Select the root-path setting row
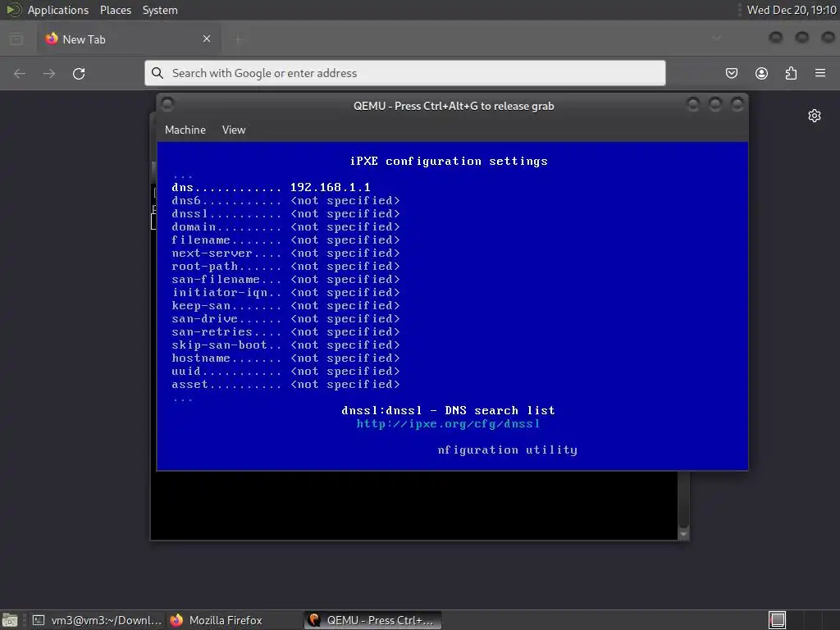The image size is (840, 630). [x=285, y=266]
